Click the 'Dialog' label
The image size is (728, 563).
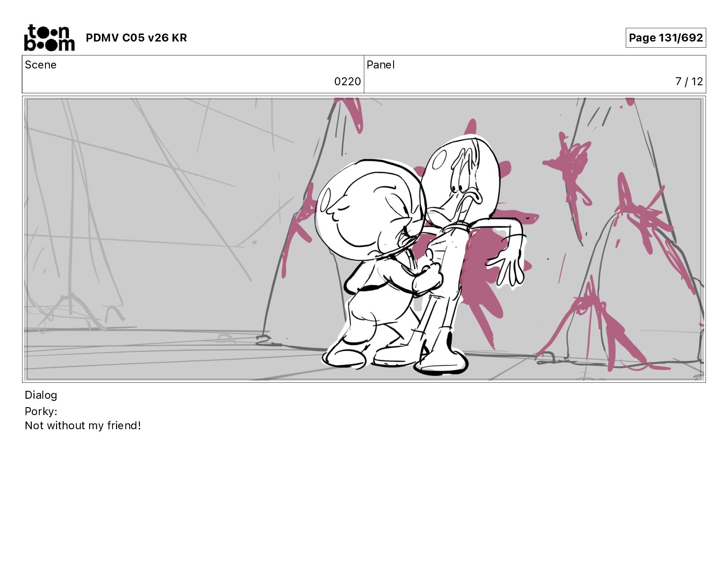pos(41,395)
